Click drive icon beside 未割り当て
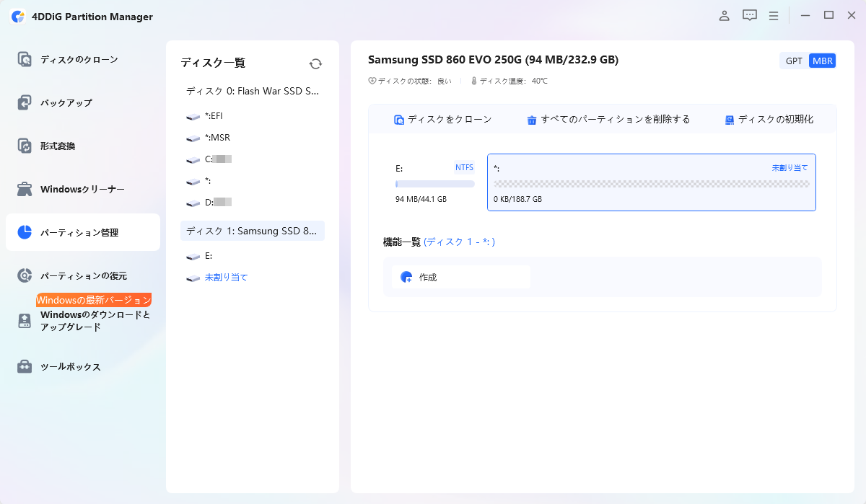This screenshot has width=866, height=504. pos(193,278)
